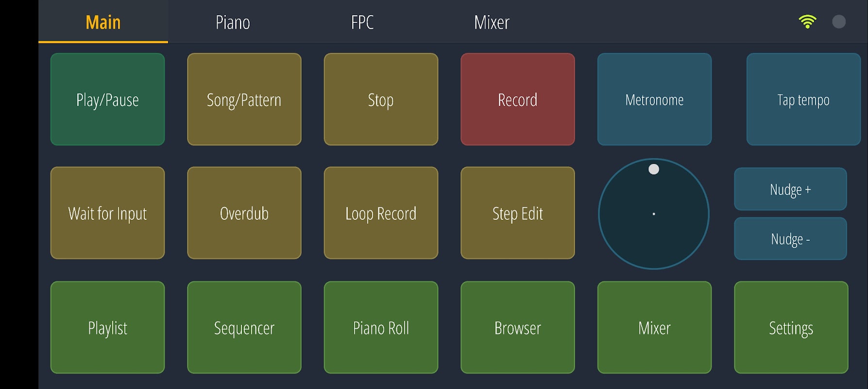Select the Mixer tab at top
This screenshot has height=389, width=868.
pyautogui.click(x=492, y=22)
